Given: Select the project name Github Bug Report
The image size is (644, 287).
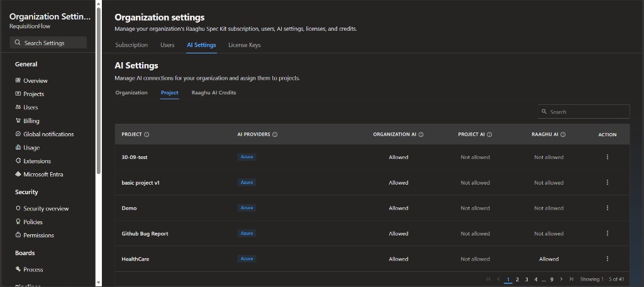Looking at the screenshot, I should [145, 234].
